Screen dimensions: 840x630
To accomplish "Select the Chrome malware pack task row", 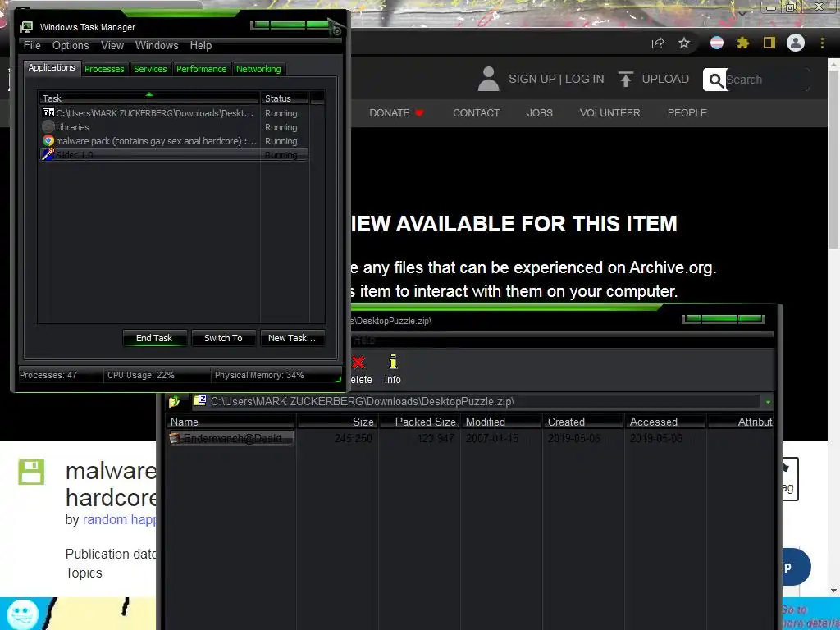I will (x=174, y=141).
